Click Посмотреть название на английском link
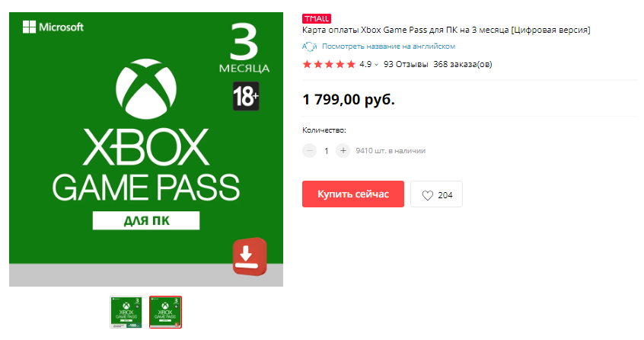Screen dimensions: 644x340 tap(388, 47)
